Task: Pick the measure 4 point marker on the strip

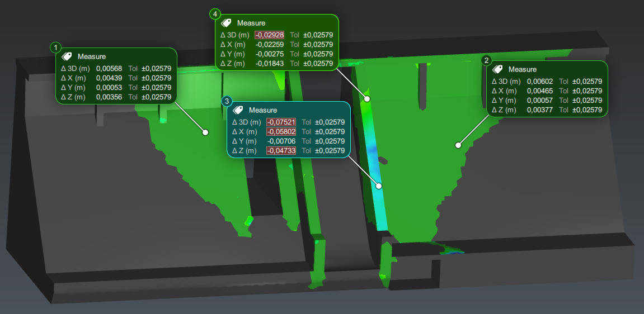Action: (368, 99)
